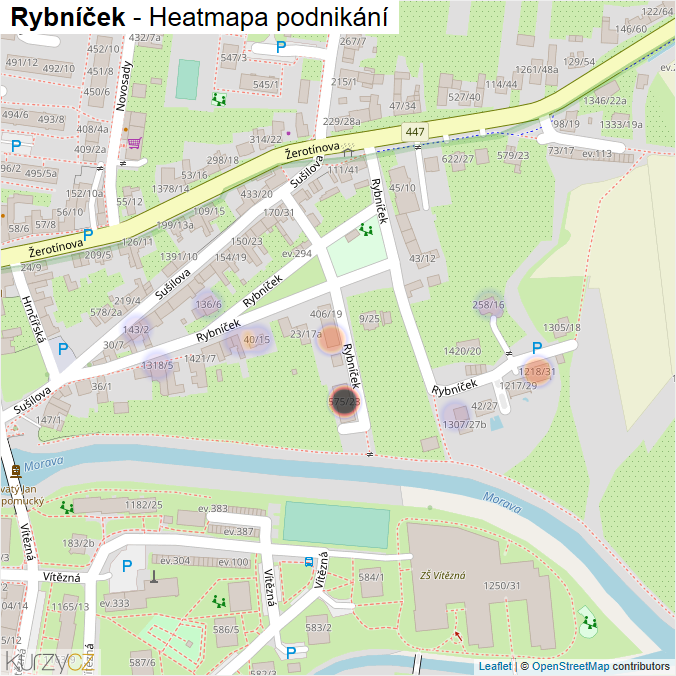
Task: Click the playground icon left of building 1182/25
Action: (x=67, y=507)
